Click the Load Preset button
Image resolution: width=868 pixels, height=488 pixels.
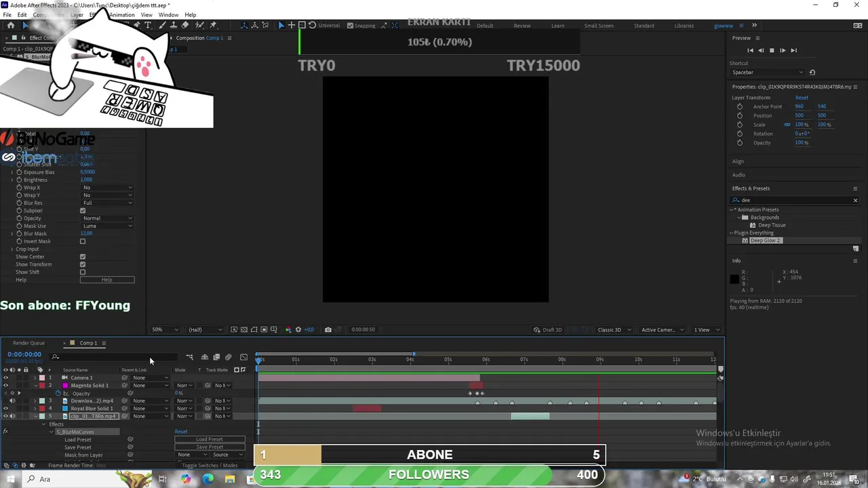coord(210,439)
